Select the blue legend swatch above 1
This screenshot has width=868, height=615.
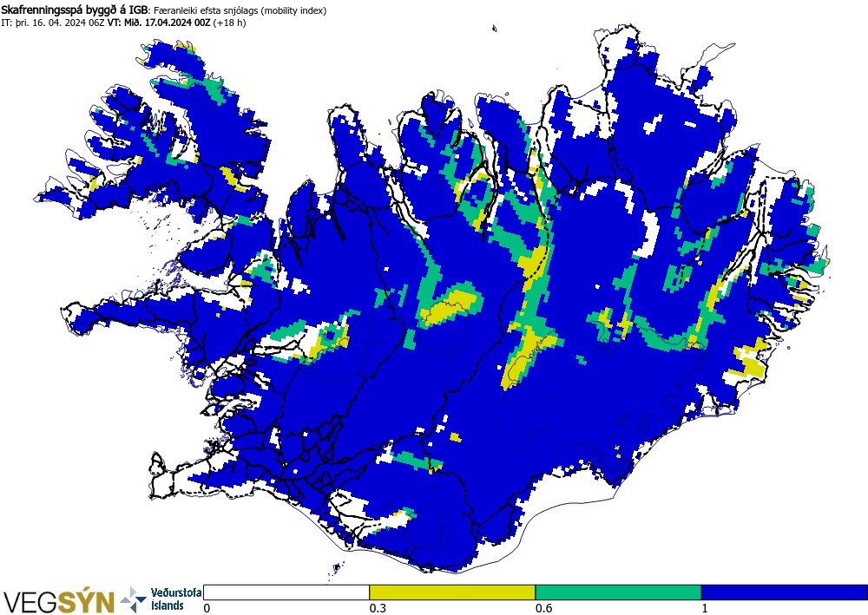pyautogui.click(x=785, y=592)
